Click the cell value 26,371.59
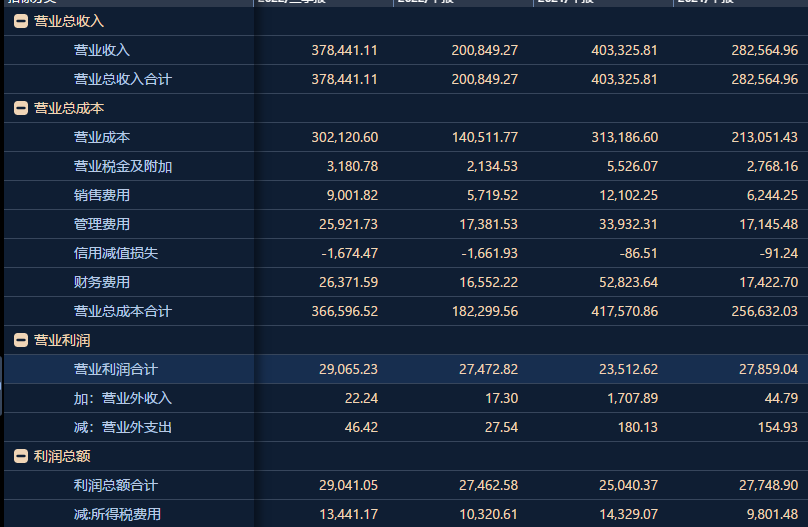Screen dimensions: 808x527 coord(348,282)
